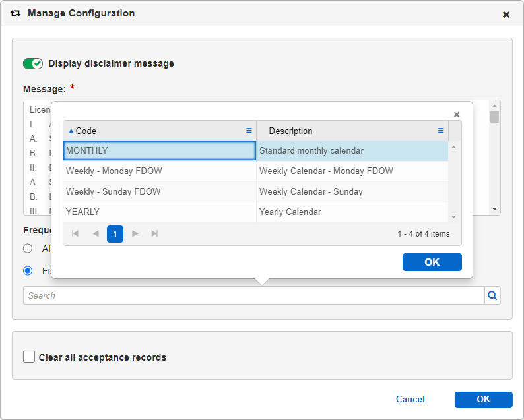Select the second Frequency radio option

click(28, 270)
